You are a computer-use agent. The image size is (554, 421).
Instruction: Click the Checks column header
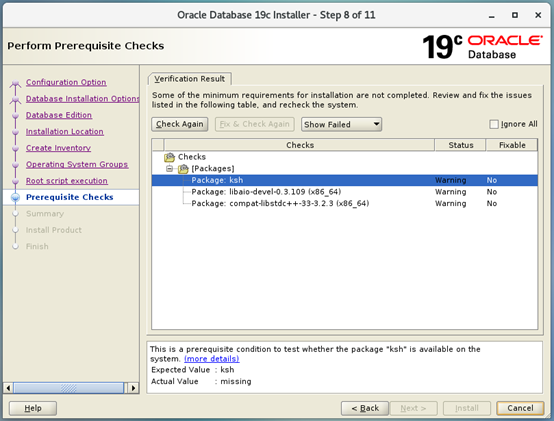pos(300,145)
